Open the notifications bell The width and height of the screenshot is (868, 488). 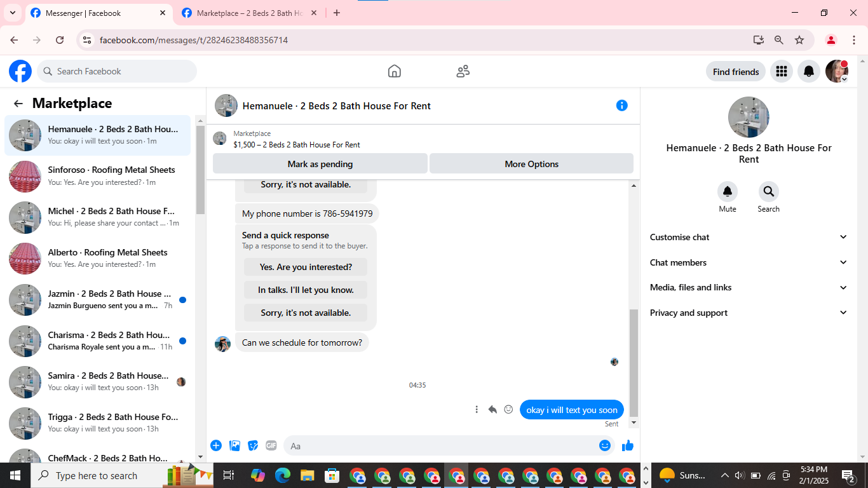(x=809, y=71)
